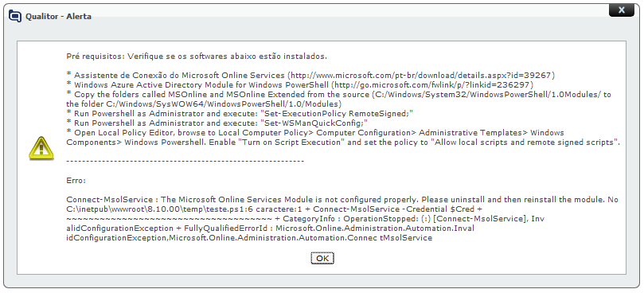Click the yellow warning triangle icon

[x=41, y=148]
